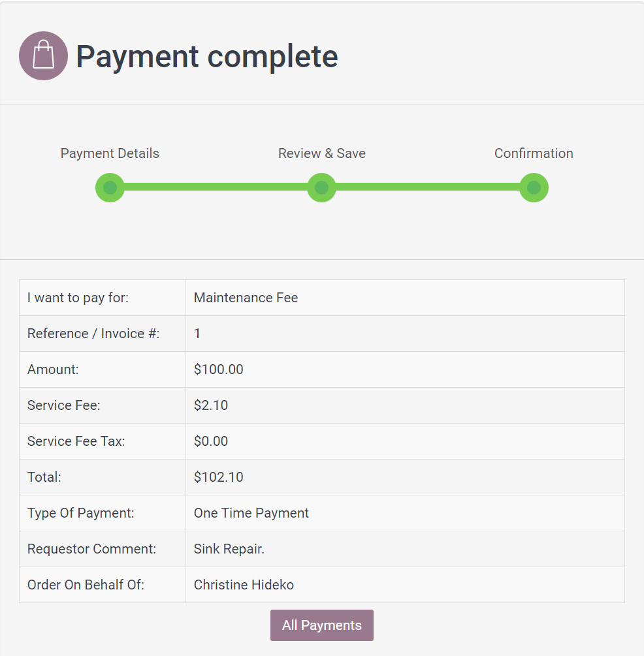Click the Christine Hideko name
Screen dimensions: 644x656
tap(244, 585)
